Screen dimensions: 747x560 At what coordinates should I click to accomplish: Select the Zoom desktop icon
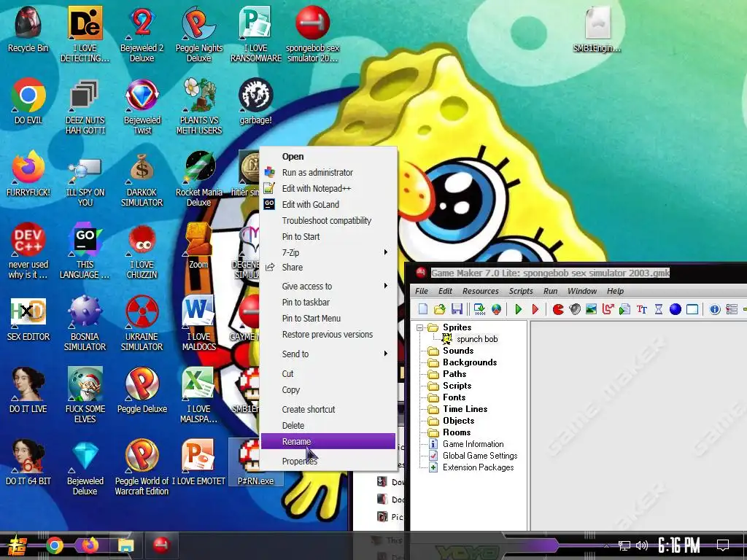(x=198, y=246)
